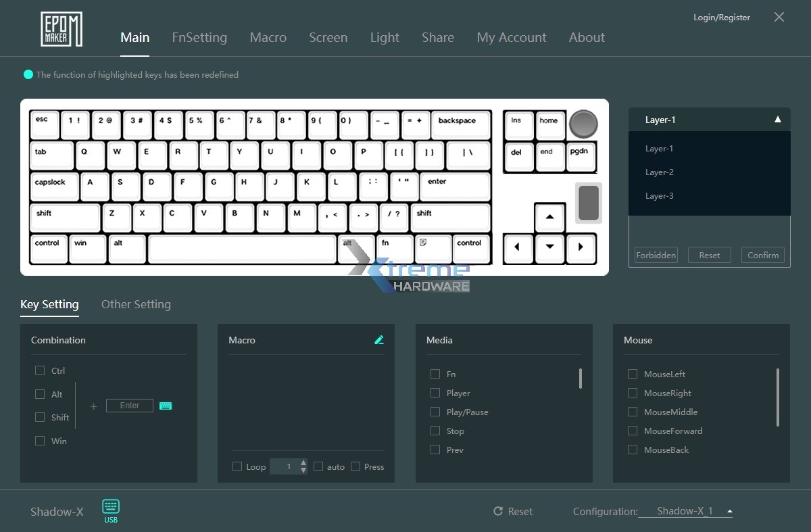Choose Layer-2 from the layer list
This screenshot has height=532, width=811.
pos(659,172)
